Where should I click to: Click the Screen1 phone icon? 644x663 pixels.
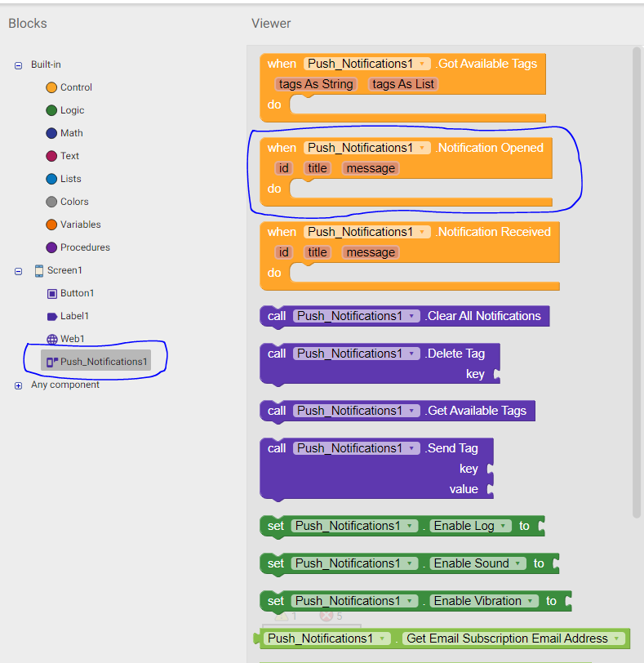[x=38, y=270]
